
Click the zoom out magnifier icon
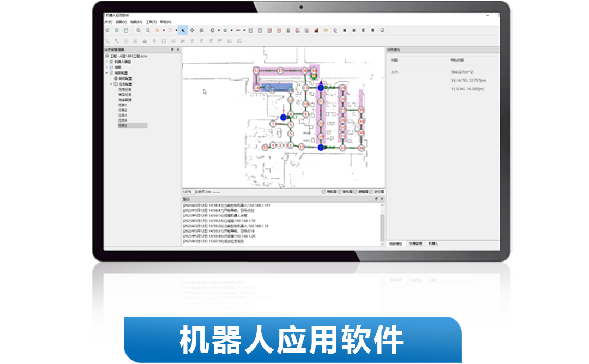click(148, 31)
